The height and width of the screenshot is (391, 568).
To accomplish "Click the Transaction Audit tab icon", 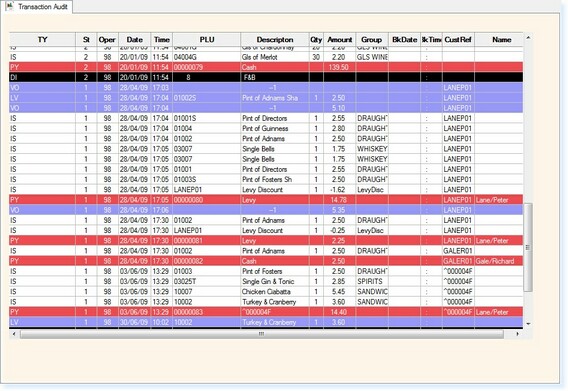I will (9, 6).
